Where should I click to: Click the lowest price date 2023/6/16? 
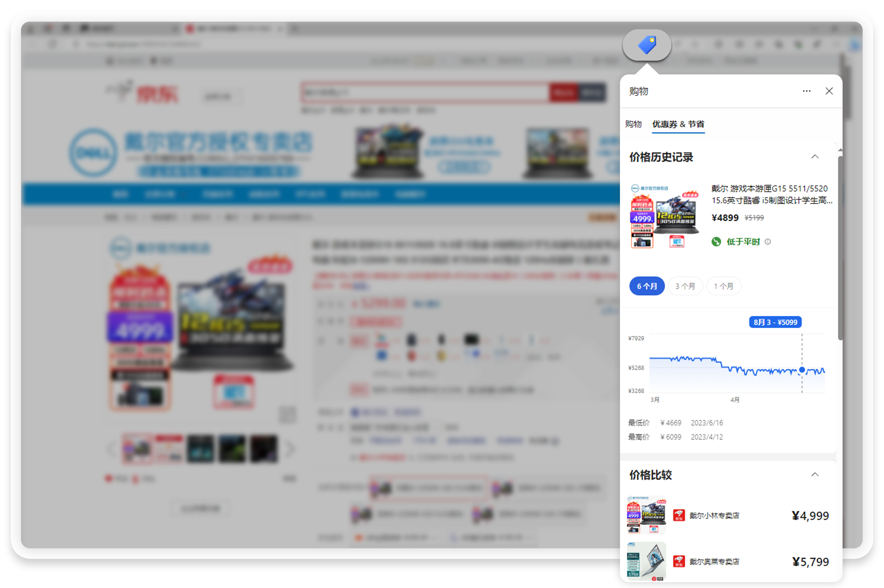[x=707, y=423]
